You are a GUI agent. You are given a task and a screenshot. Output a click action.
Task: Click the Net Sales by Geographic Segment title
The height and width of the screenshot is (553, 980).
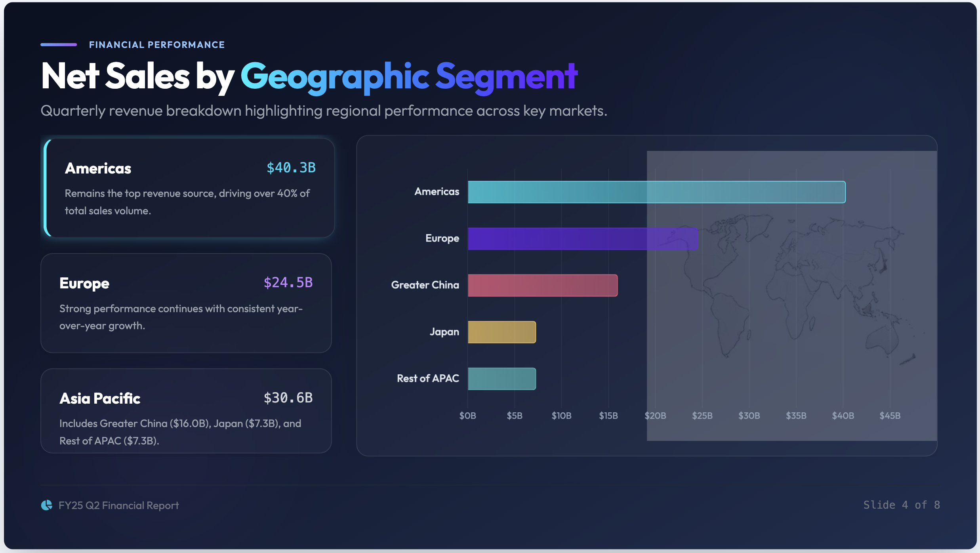(309, 76)
